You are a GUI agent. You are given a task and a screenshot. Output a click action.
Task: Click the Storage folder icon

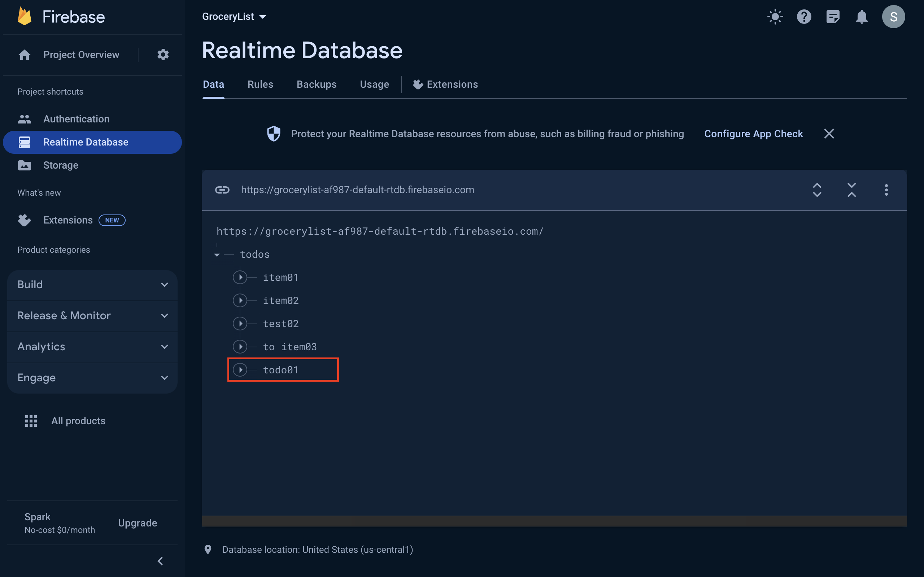(25, 165)
